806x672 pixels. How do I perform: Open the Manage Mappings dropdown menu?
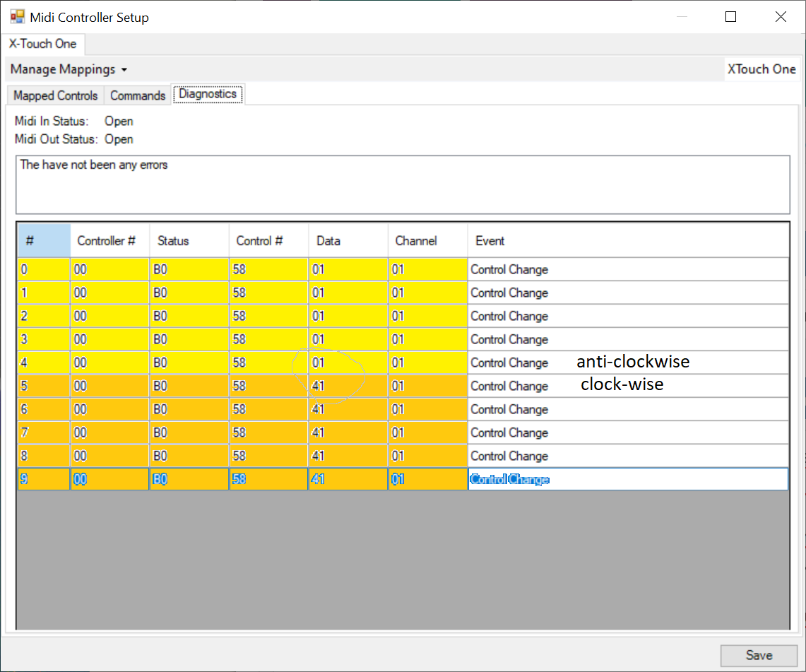click(x=69, y=69)
